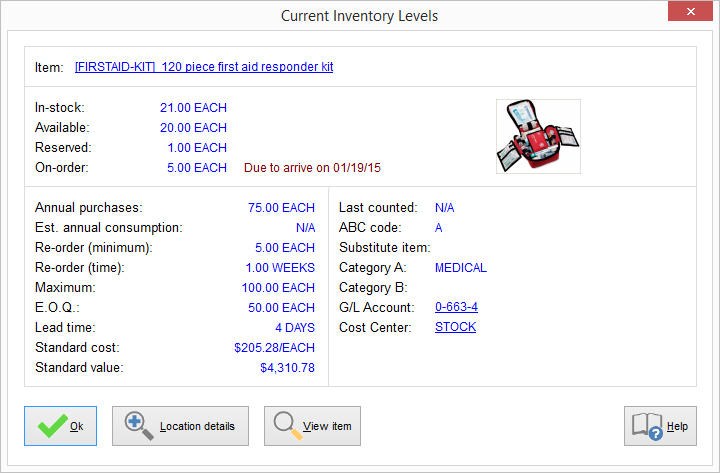
Task: Select the Available value 20.00 EACH
Action: tap(193, 128)
